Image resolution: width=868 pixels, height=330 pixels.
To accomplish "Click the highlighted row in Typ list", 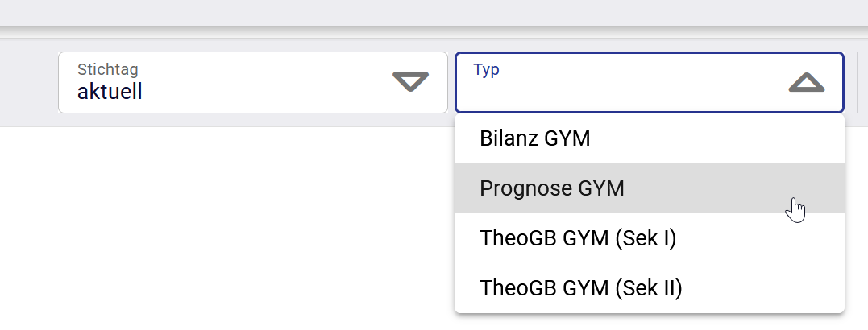I will pyautogui.click(x=649, y=188).
